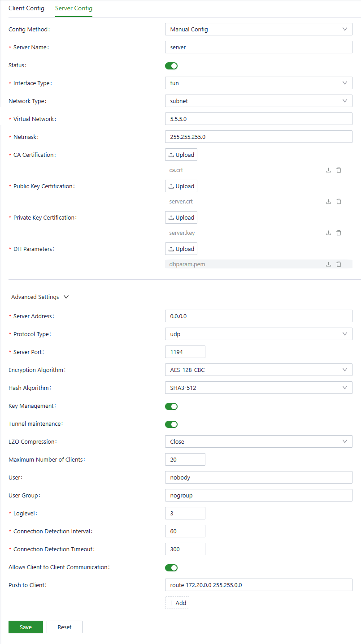Turn off Client to Client Communication
The image size is (361, 644).
click(x=171, y=568)
